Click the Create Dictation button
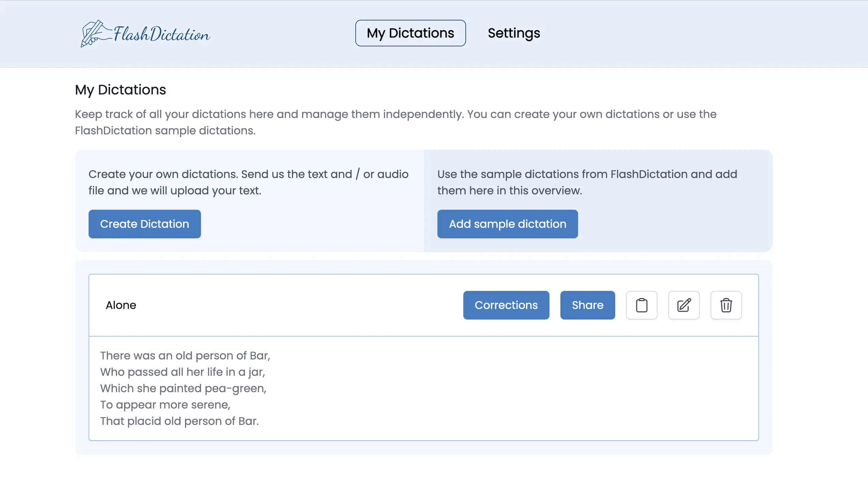Screen dimensions: 868x489 click(x=144, y=224)
